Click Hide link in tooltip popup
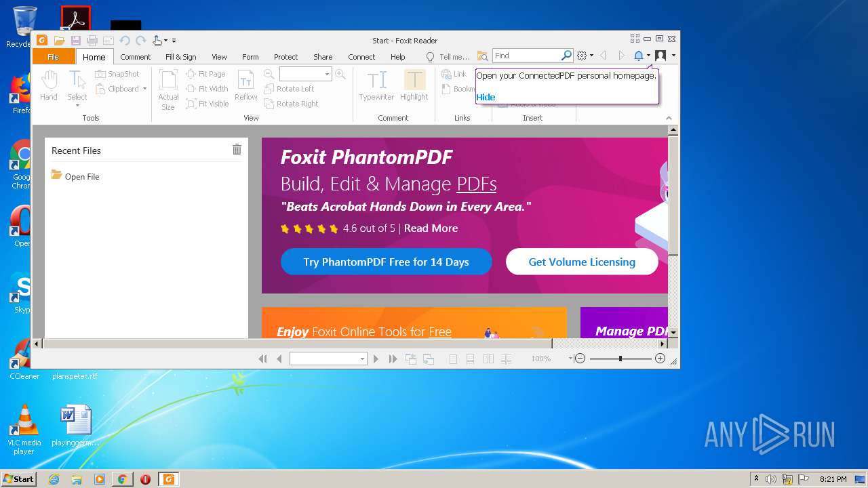 [x=486, y=97]
